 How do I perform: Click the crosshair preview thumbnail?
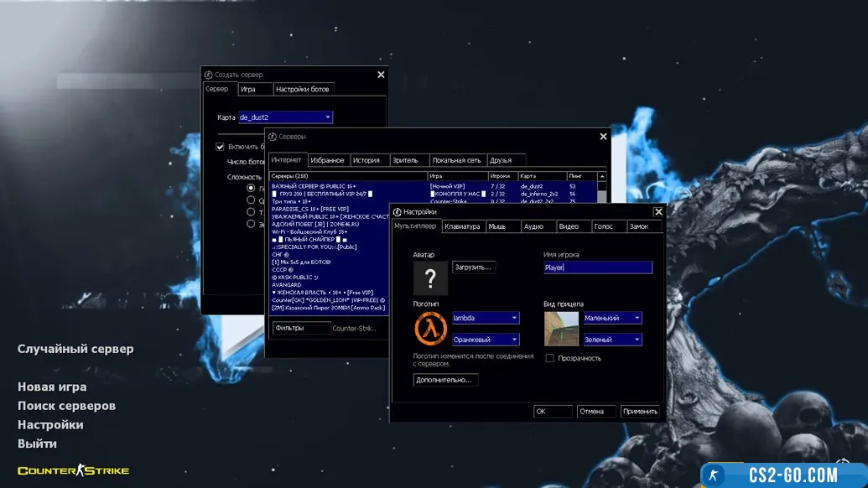561,329
